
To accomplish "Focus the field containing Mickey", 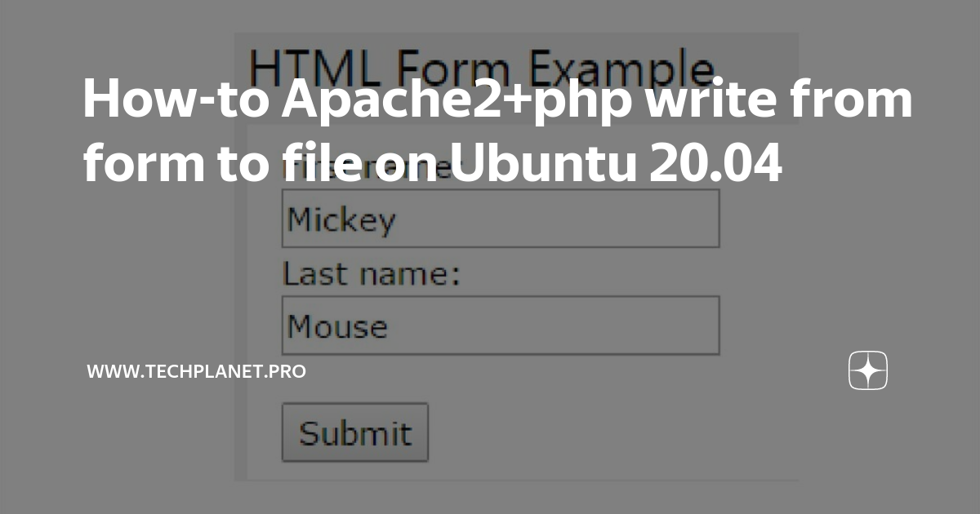I will click(501, 219).
